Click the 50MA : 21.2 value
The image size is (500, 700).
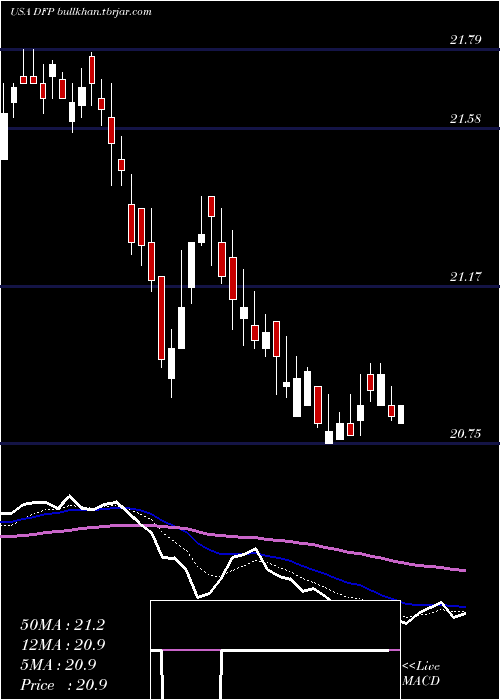click(x=62, y=625)
